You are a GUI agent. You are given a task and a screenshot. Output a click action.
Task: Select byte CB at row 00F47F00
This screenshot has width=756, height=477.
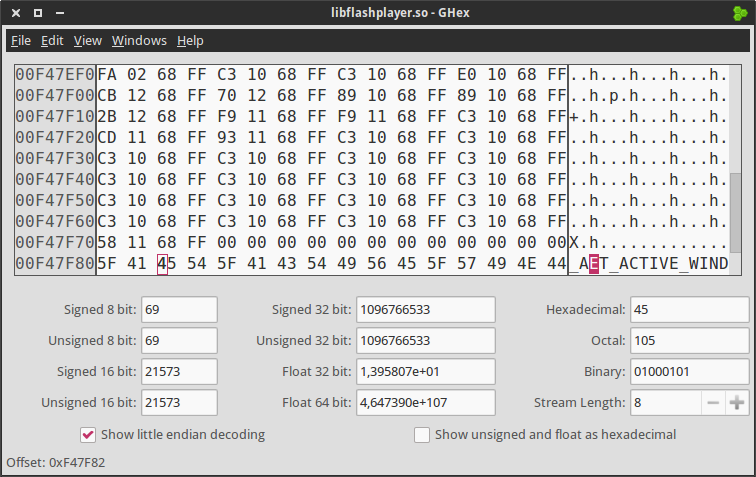coord(107,95)
